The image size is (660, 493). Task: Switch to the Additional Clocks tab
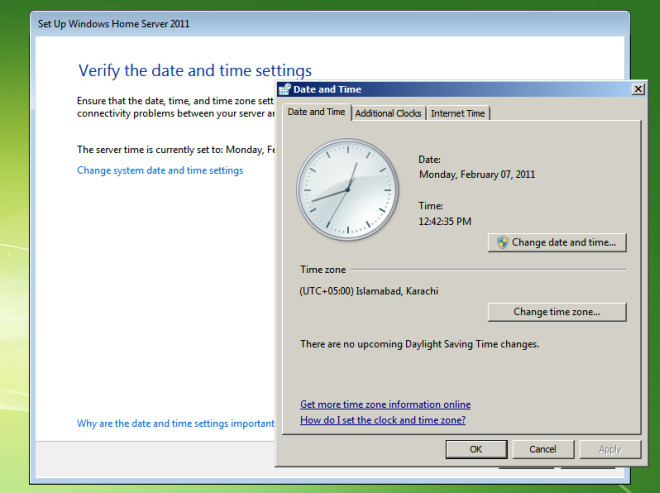click(388, 113)
